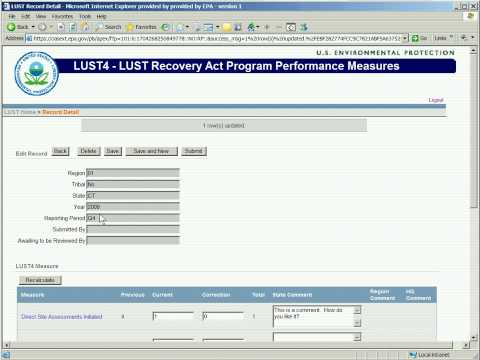Expand the Links toolbar chevron
Screen dimensions: 480x360
tap(452, 37)
